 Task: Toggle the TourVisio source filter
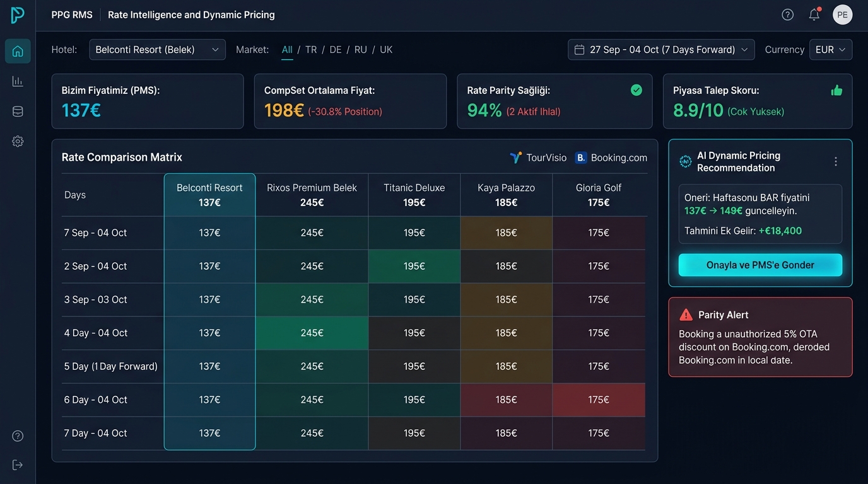click(538, 158)
